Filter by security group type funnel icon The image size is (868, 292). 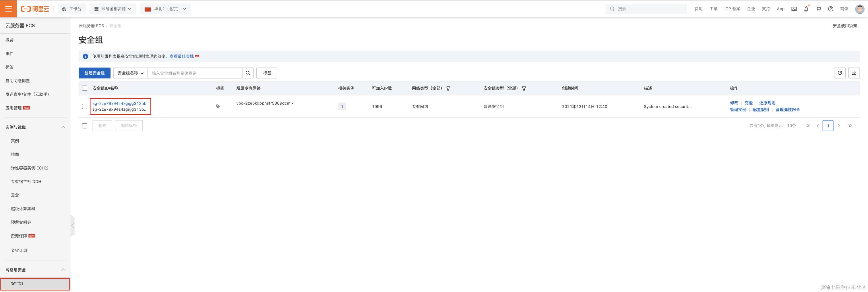click(x=524, y=89)
